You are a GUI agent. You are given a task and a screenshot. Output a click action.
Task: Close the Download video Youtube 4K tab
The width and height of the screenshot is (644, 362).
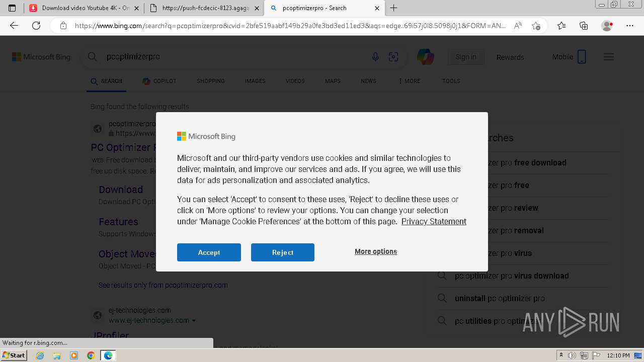point(137,8)
